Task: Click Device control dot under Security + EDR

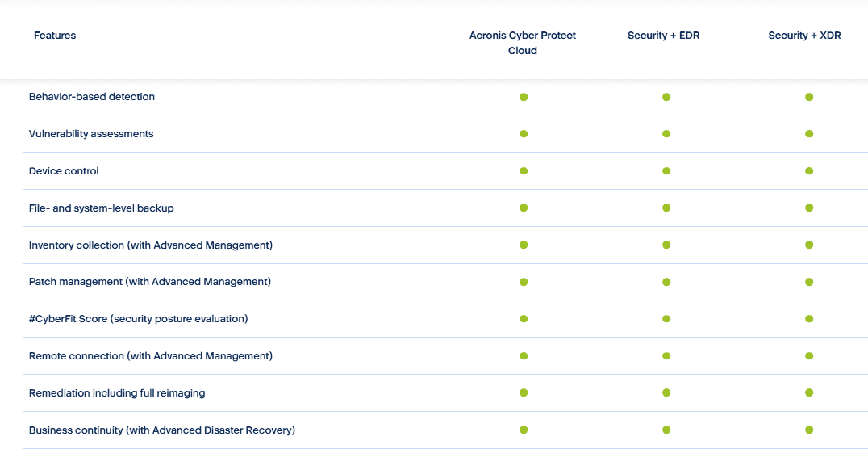Action: pos(666,170)
